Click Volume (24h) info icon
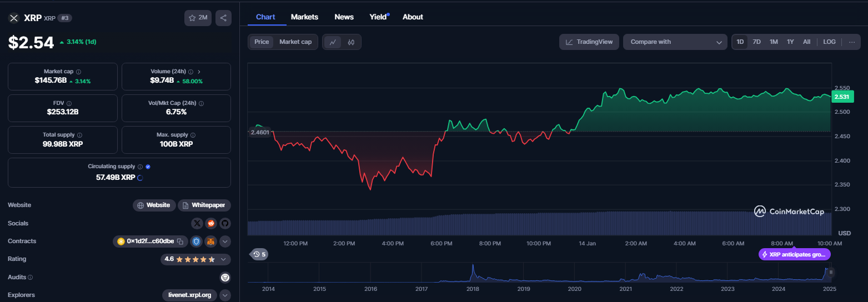The image size is (868, 302). point(190,72)
